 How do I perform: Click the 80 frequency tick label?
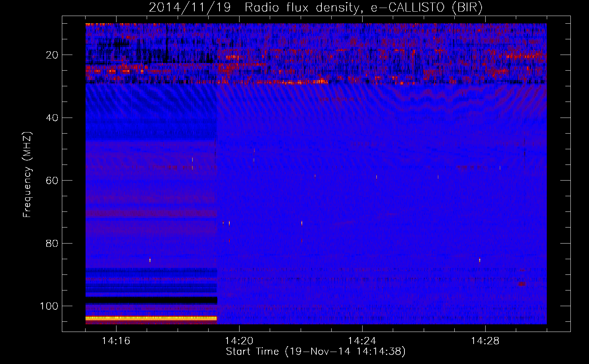[52, 243]
